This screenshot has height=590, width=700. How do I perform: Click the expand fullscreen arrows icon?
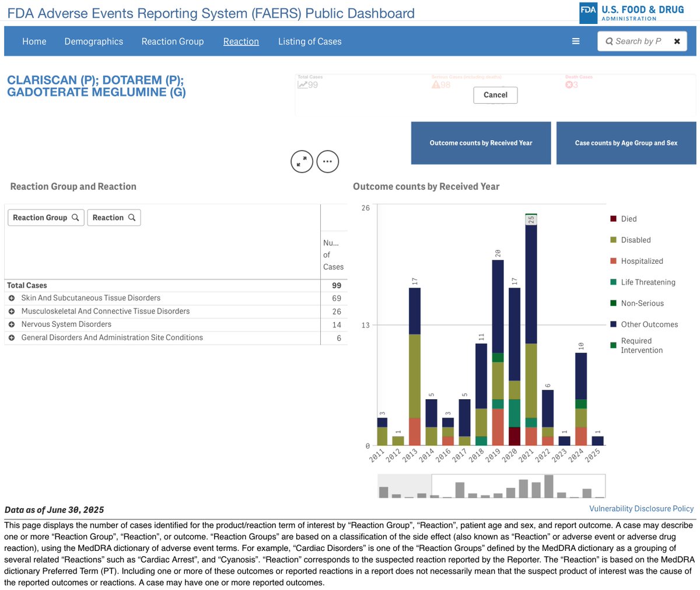tap(302, 162)
